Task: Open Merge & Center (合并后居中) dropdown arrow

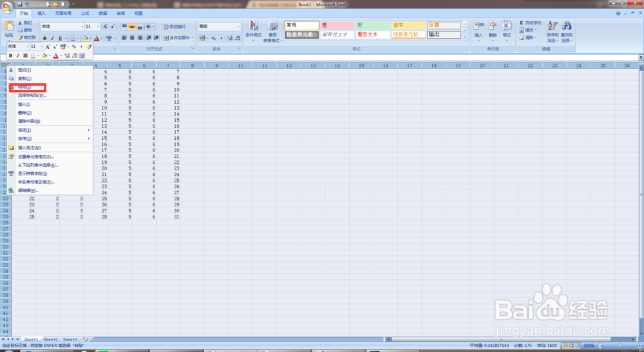Action: pyautogui.click(x=193, y=38)
